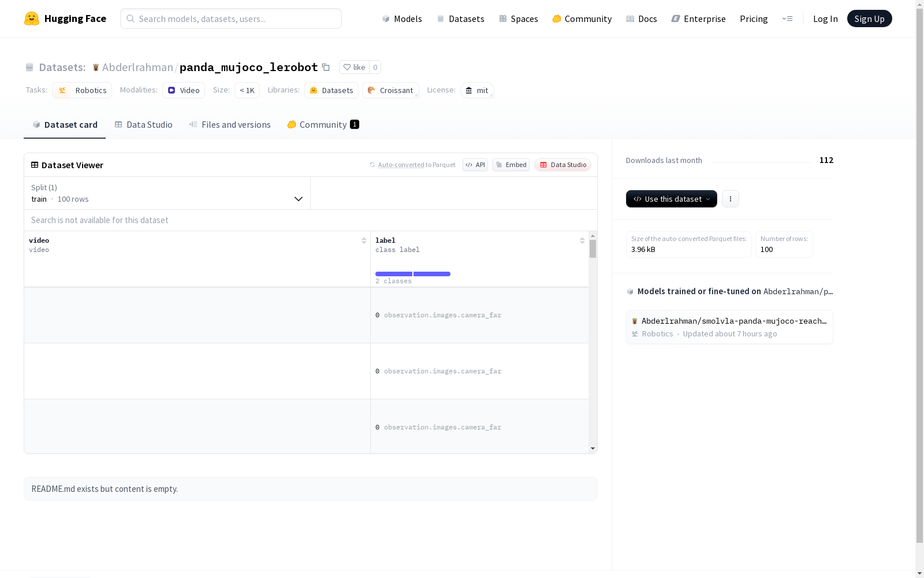
Task: Click the Downloads last month value 112
Action: [826, 160]
